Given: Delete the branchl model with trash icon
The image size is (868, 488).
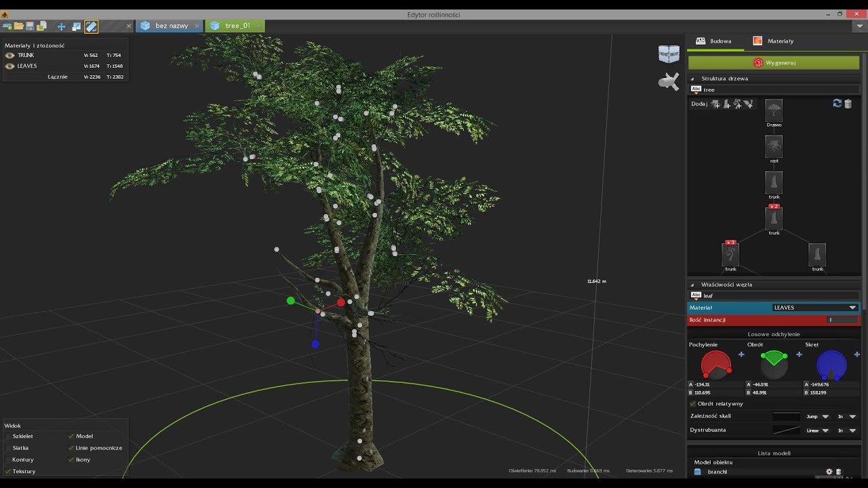Looking at the screenshot, I should tap(838, 472).
